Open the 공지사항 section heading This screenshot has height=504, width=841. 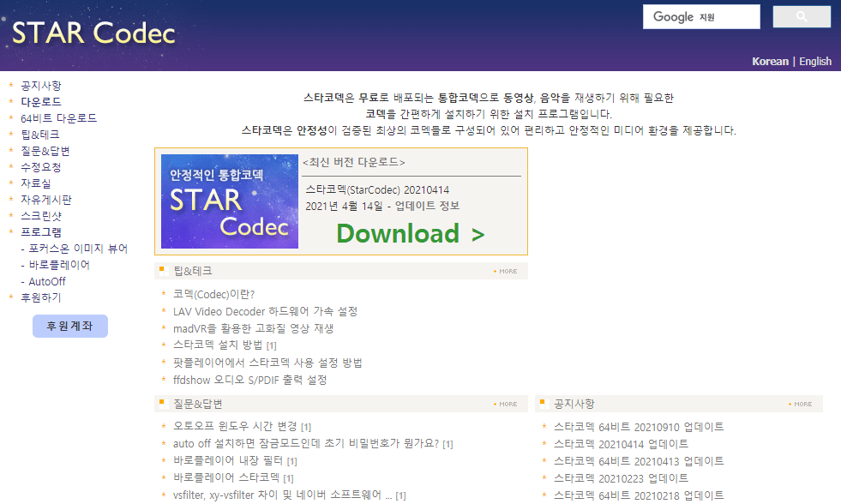tap(574, 405)
